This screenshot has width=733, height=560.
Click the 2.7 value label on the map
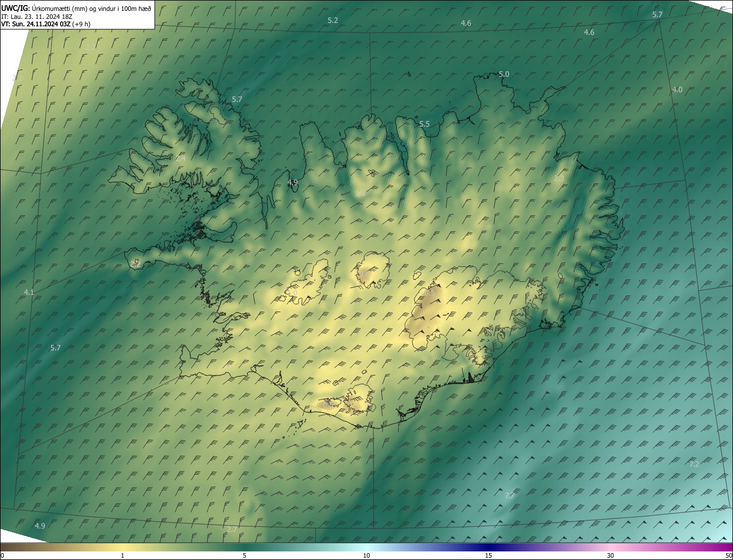click(x=232, y=529)
